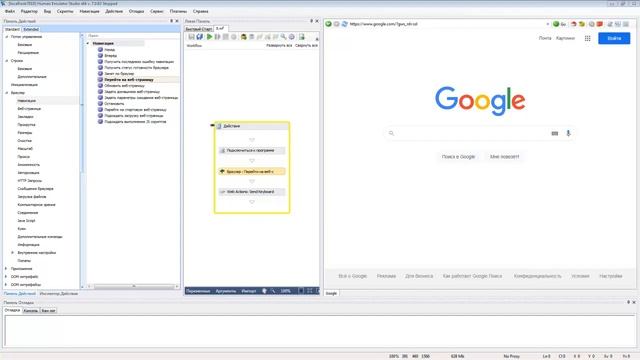The height and width of the screenshot is (360, 640).
Task: Open the 'Редактор' menu
Action: [29, 11]
